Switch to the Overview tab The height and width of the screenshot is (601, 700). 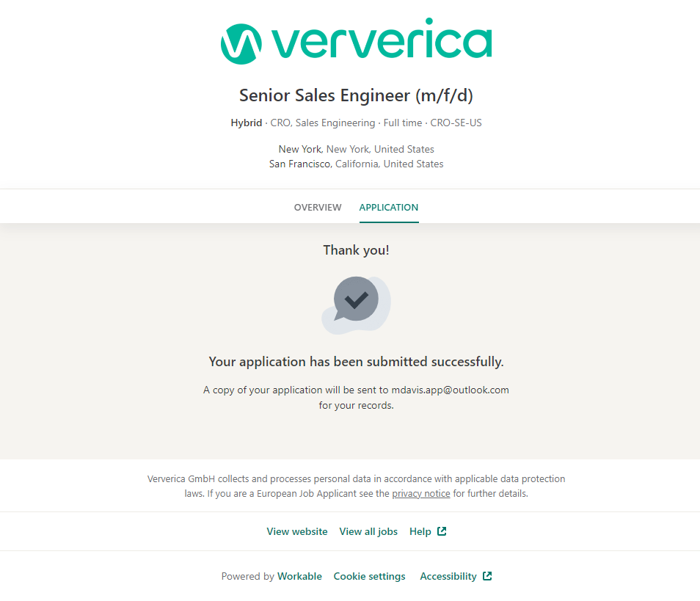click(318, 207)
